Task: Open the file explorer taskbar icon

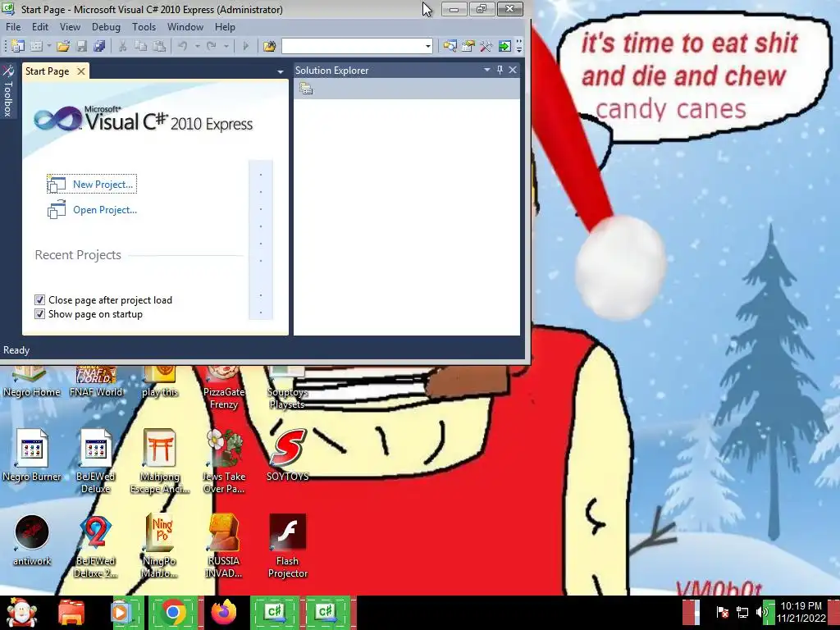Action: [x=71, y=612]
